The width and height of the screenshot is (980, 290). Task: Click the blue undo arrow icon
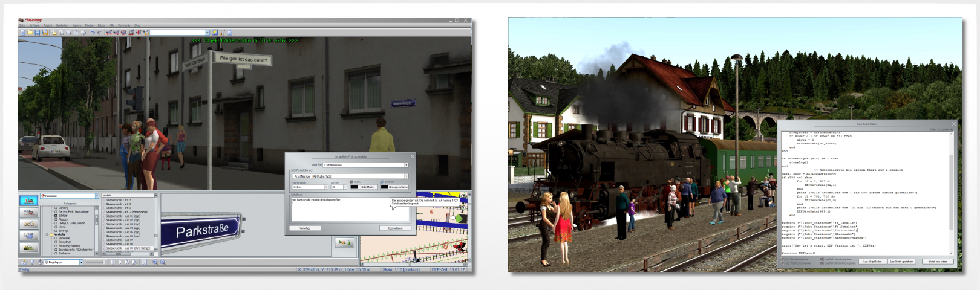point(93,33)
